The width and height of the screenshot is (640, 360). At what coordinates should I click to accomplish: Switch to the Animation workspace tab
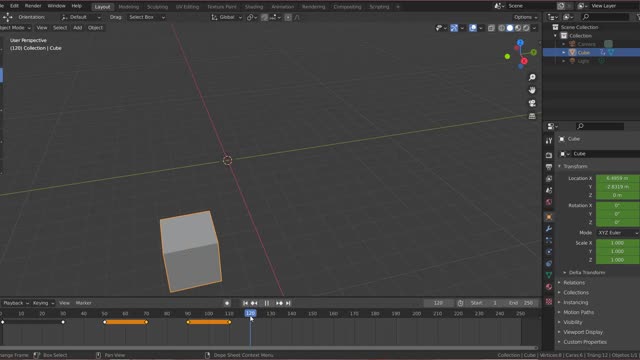[282, 7]
